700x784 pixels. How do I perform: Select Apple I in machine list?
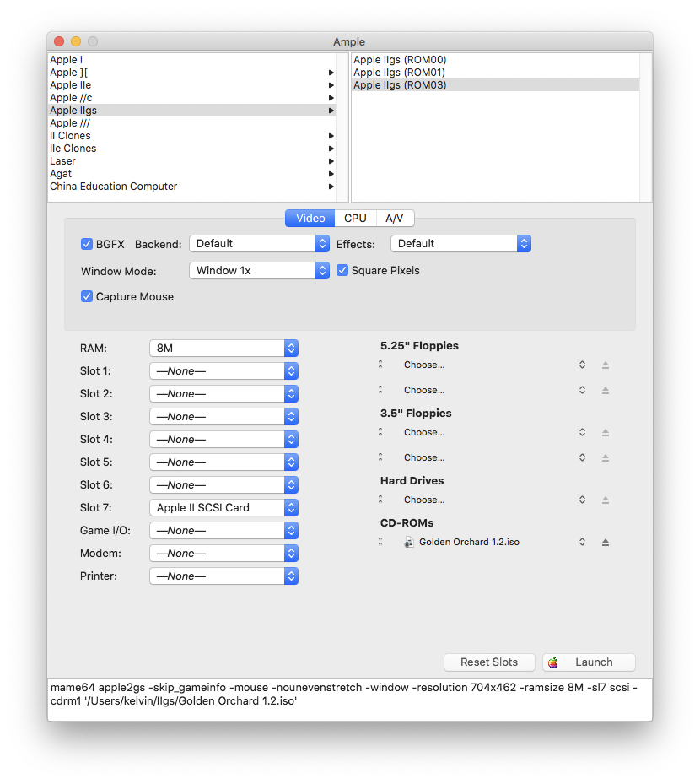(191, 60)
